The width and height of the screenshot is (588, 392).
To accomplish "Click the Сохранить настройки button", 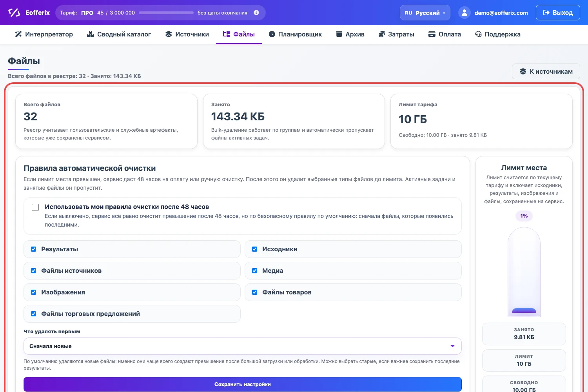I will (x=243, y=384).
